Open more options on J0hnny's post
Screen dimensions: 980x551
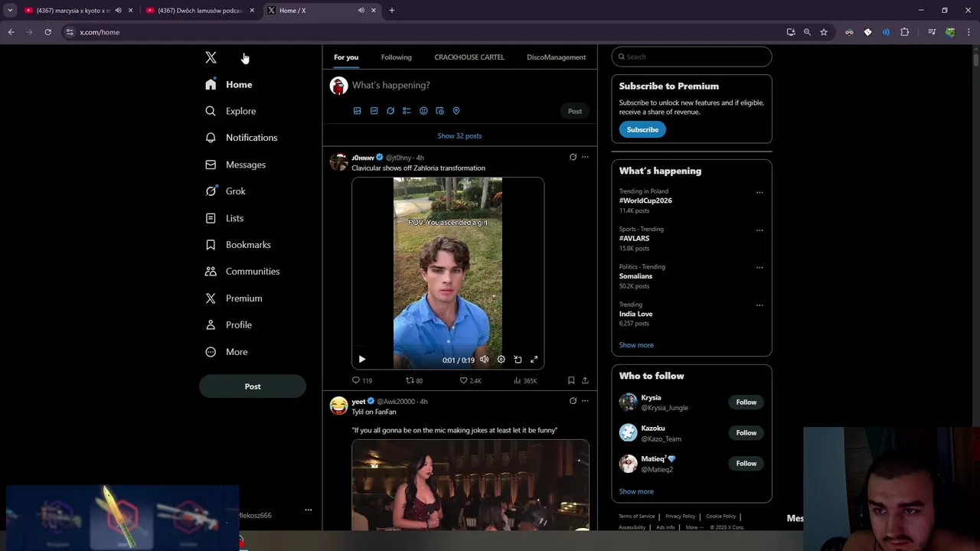[x=585, y=157]
